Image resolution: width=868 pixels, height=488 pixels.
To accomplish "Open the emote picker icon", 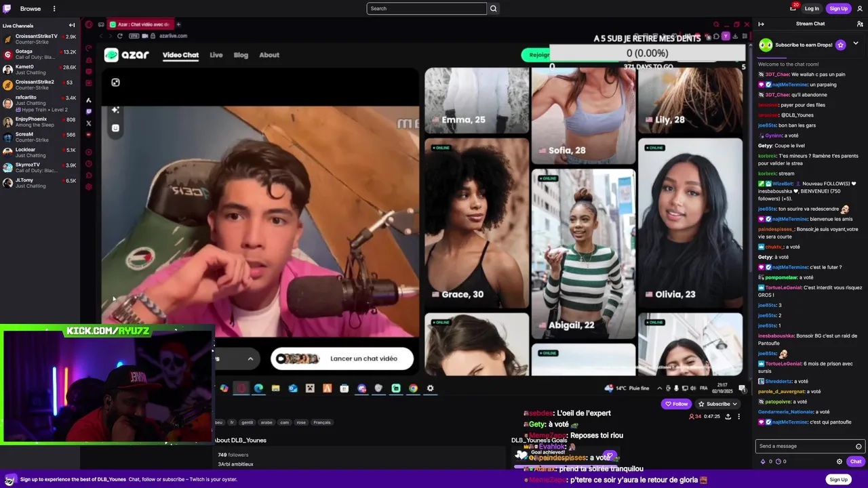I will coord(859,447).
